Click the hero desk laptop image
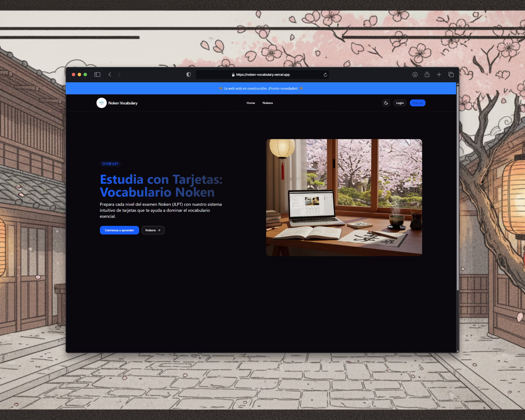Image resolution: width=525 pixels, height=420 pixels. click(x=344, y=197)
